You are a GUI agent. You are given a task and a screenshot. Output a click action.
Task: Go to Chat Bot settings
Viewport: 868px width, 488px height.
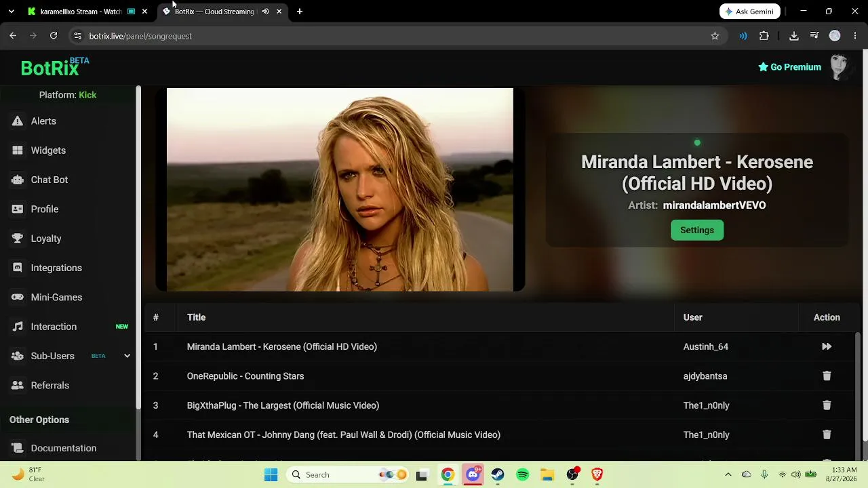tap(50, 180)
